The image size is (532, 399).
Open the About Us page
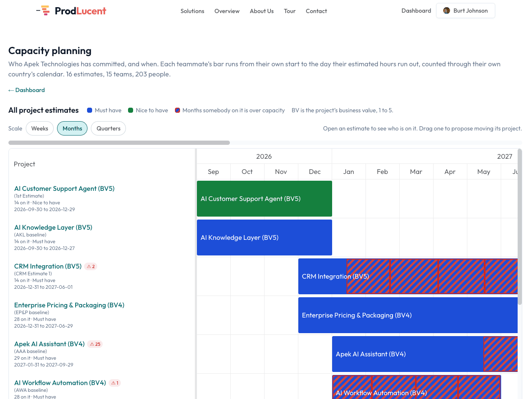pyautogui.click(x=262, y=11)
